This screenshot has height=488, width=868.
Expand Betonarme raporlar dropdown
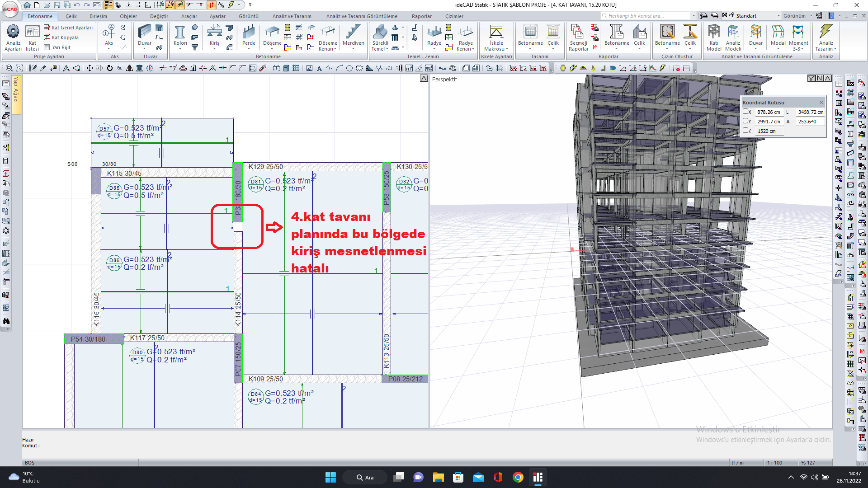pyautogui.click(x=616, y=49)
